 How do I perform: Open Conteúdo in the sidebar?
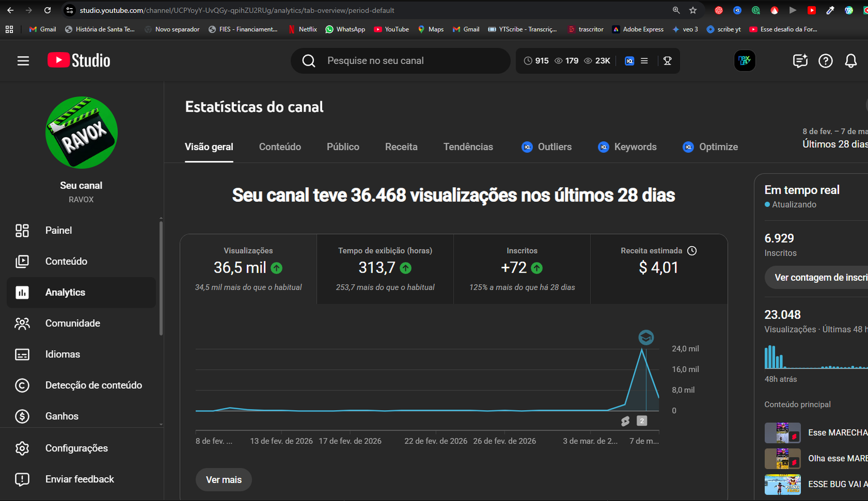[81, 261]
